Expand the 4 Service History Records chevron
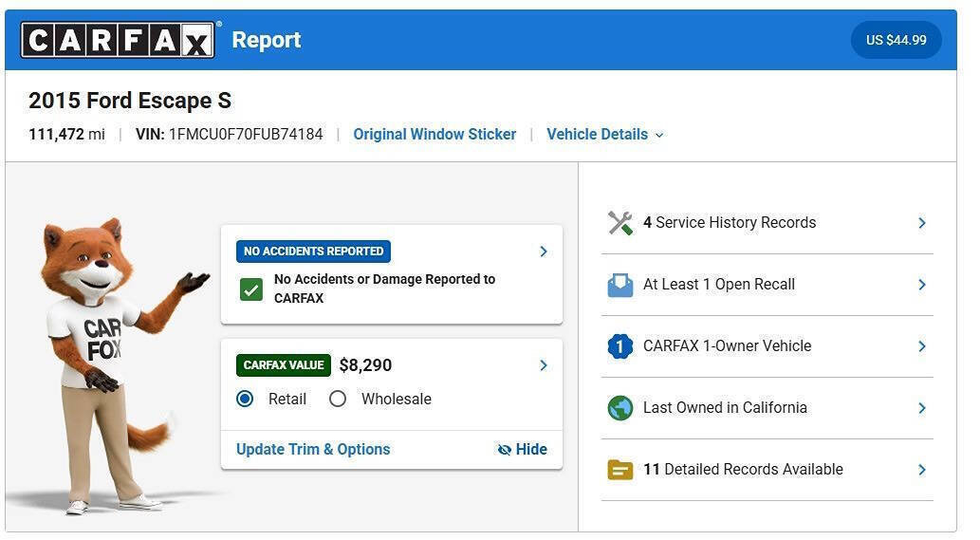The height and width of the screenshot is (540, 980). (922, 223)
